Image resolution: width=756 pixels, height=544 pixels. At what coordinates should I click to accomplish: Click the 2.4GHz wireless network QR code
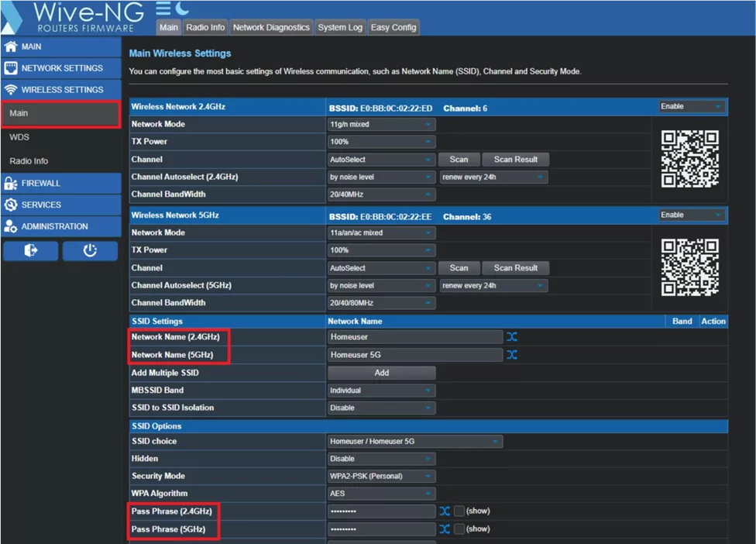689,159
